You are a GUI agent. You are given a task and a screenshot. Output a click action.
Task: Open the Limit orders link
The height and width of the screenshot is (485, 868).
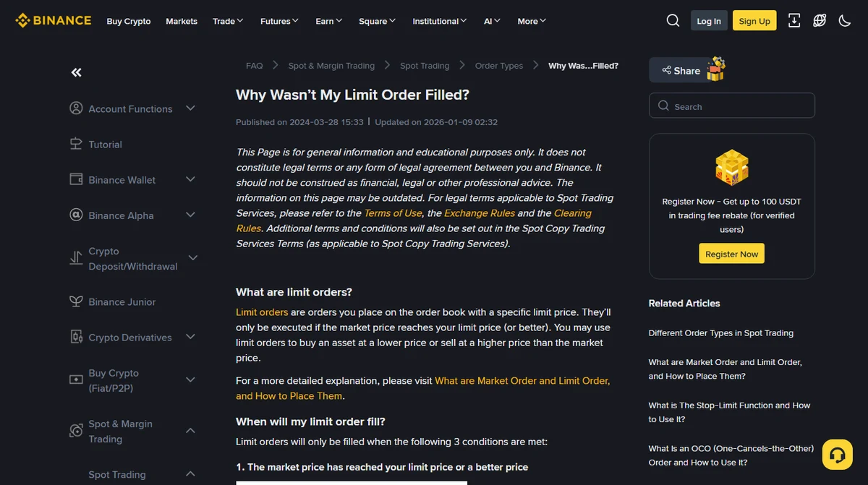tap(262, 312)
